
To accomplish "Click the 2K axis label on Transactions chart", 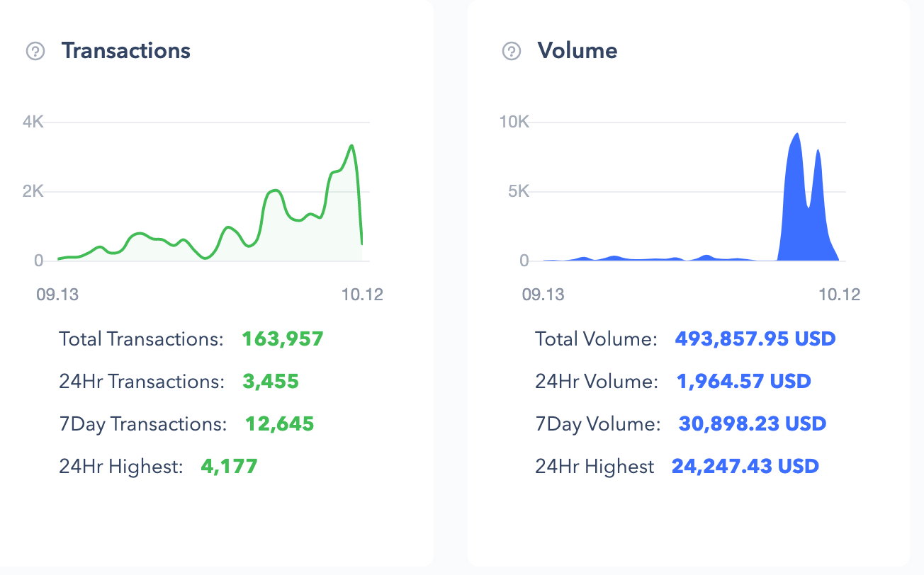I will 33,191.
